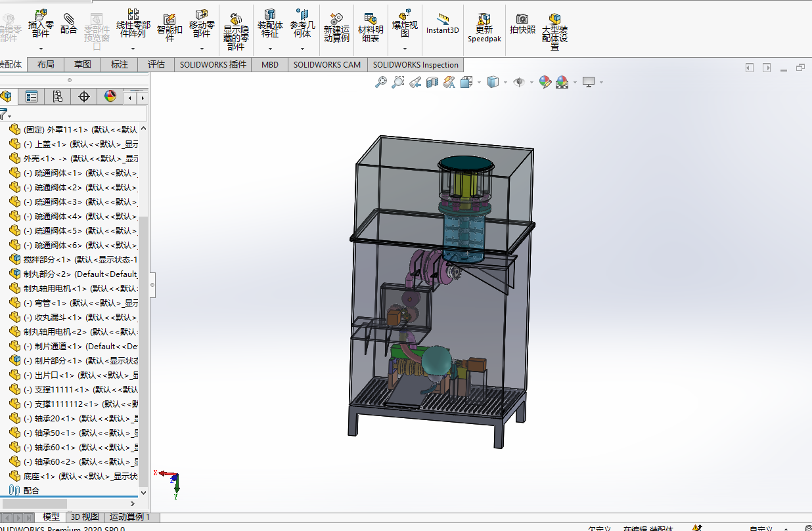Switch to Evaluate (评估) tab

click(156, 64)
